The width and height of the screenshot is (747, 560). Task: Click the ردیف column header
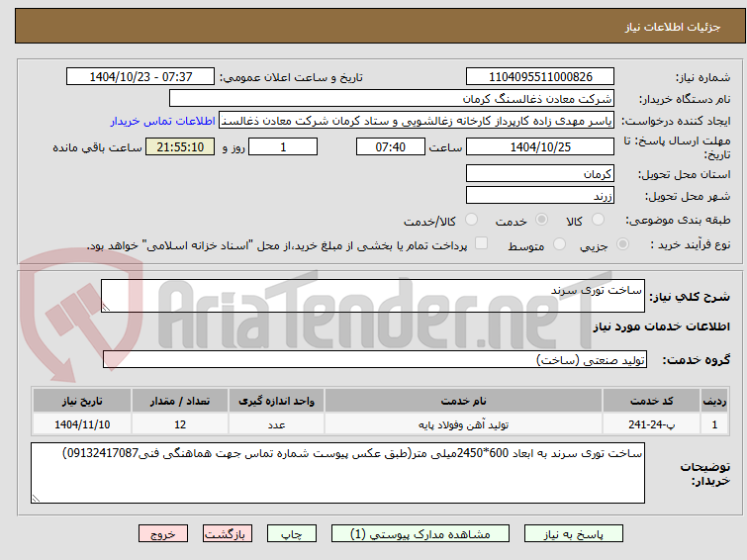click(x=714, y=401)
